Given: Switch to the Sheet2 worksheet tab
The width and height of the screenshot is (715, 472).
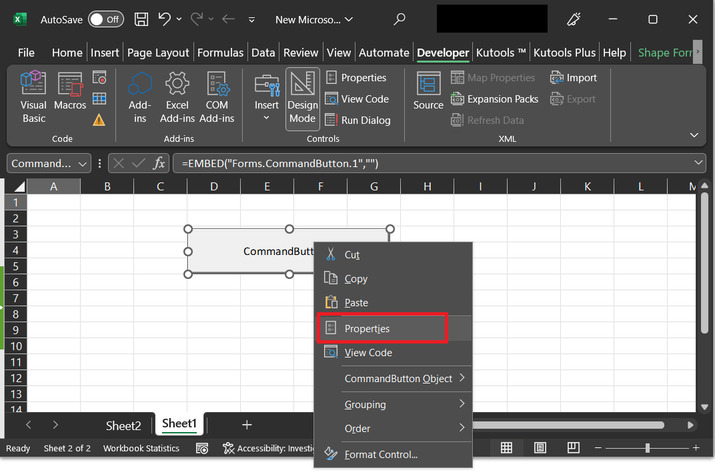Looking at the screenshot, I should 123,425.
